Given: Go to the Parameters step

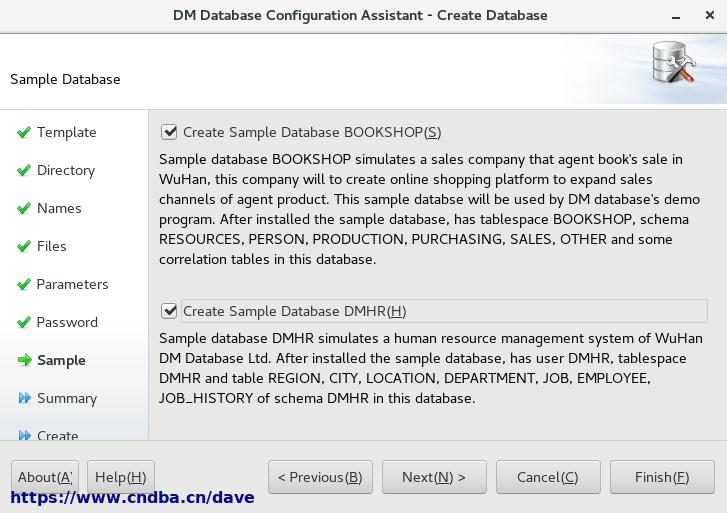Looking at the screenshot, I should pos(72,284).
